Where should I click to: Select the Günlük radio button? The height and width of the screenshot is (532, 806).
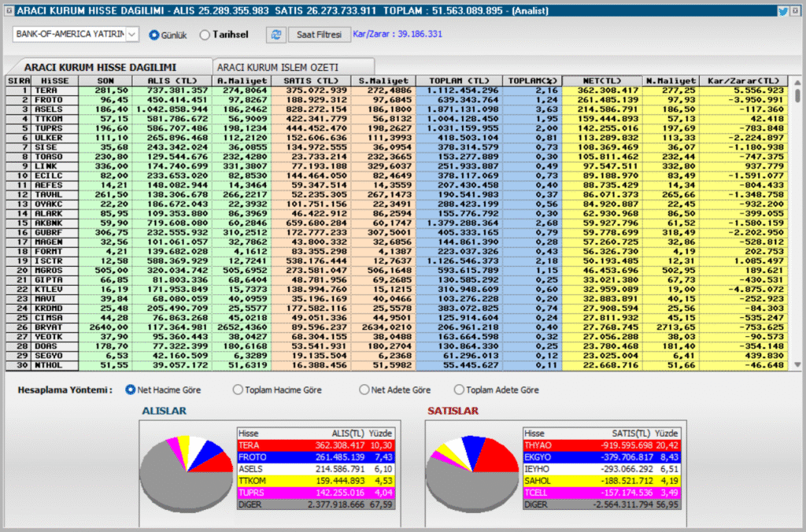(154, 35)
